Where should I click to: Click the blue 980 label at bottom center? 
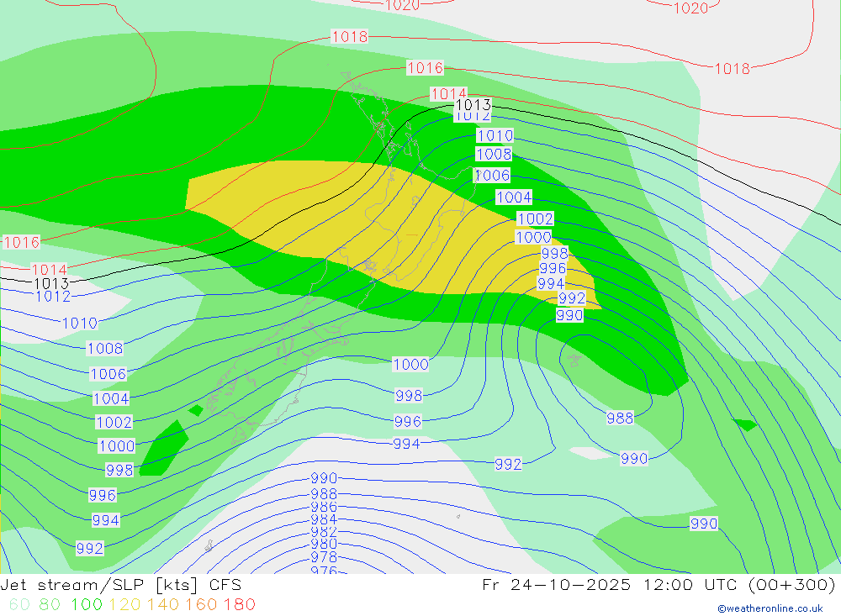click(x=324, y=545)
